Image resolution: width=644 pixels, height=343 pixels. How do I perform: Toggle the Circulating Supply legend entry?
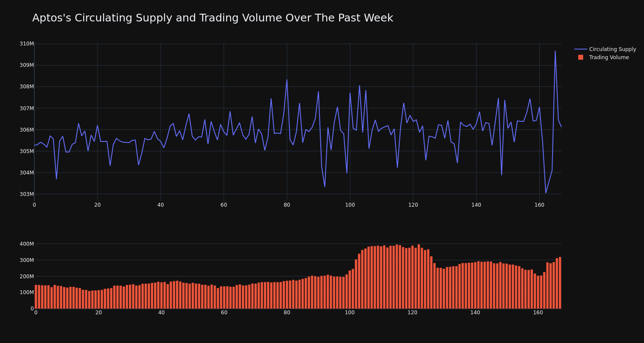tap(605, 49)
